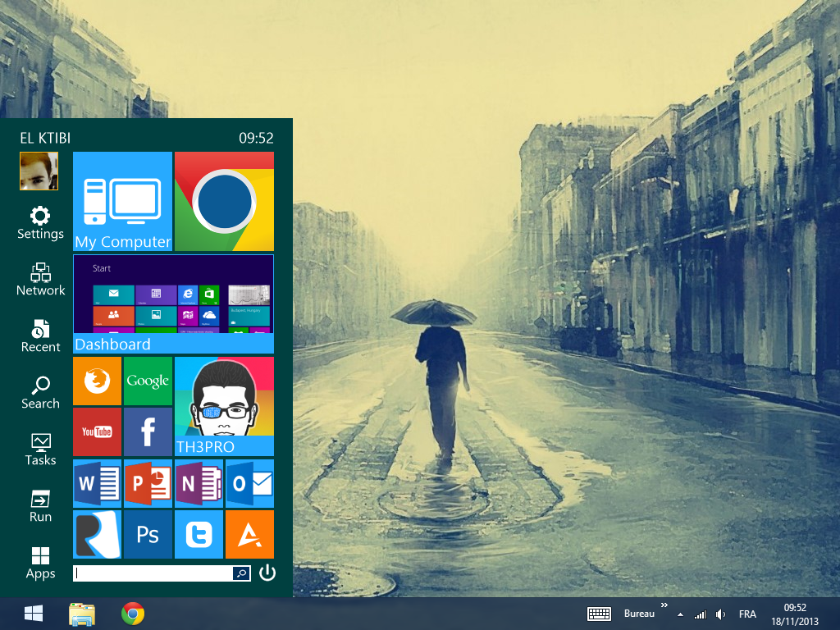Expand the Bureau toolbar chevron in the taskbar

click(x=664, y=608)
